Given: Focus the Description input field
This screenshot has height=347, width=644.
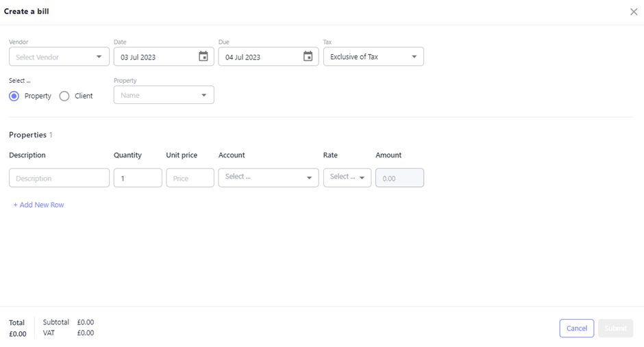Looking at the screenshot, I should pyautogui.click(x=59, y=178).
